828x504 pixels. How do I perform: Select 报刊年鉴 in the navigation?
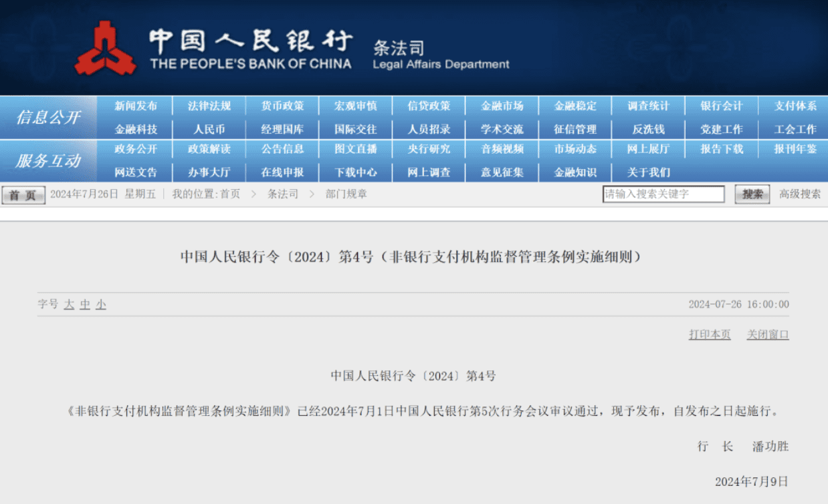(x=795, y=149)
